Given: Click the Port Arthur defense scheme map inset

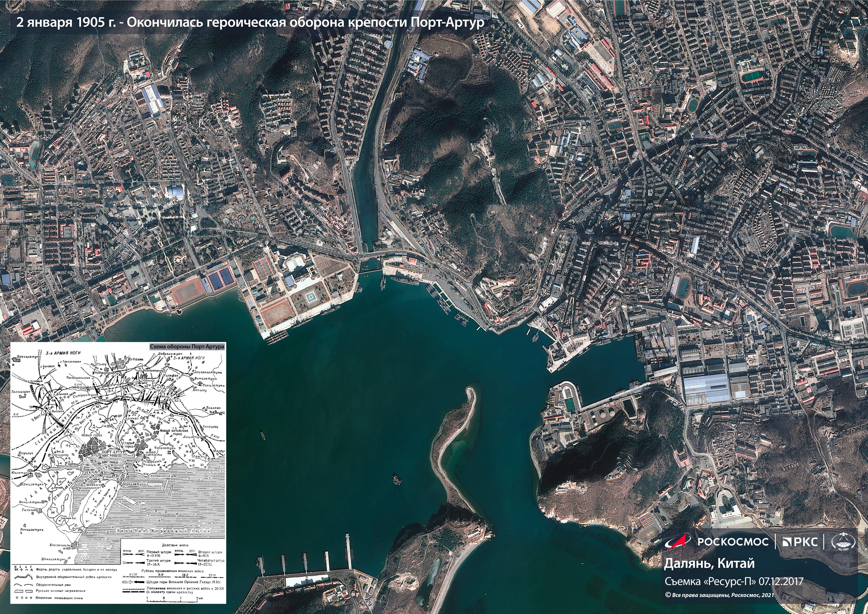Looking at the screenshot, I should [118, 473].
